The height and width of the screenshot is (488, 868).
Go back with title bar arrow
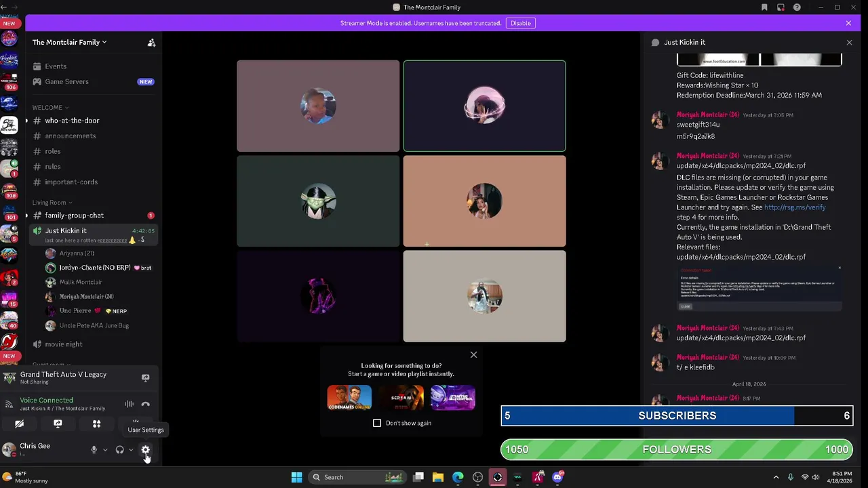(x=4, y=7)
